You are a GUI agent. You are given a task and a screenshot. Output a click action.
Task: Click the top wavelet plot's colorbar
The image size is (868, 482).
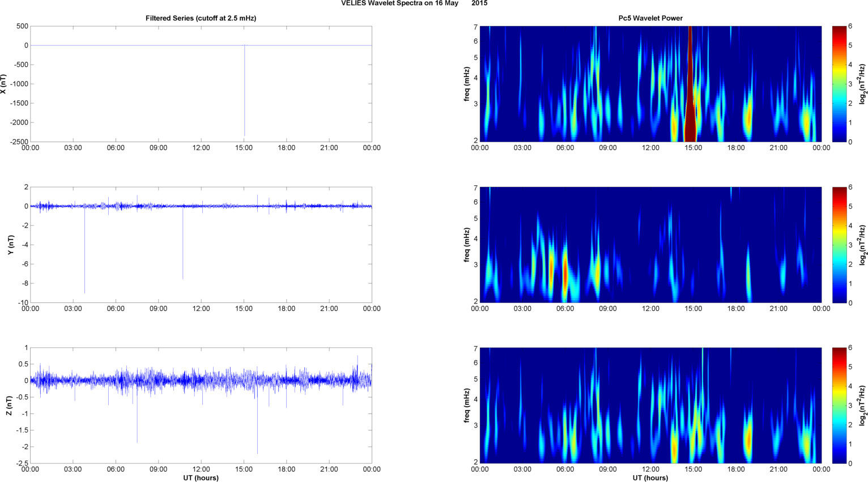[839, 84]
